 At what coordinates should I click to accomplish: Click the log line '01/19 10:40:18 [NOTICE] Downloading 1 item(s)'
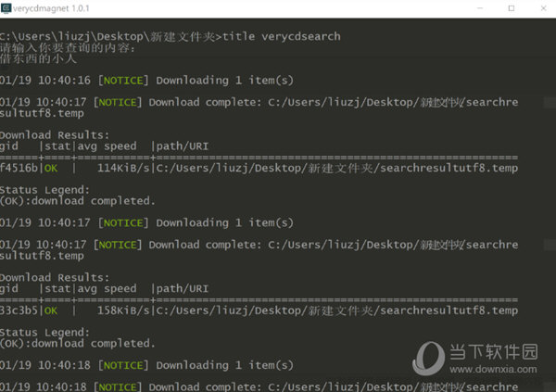[x=146, y=365]
